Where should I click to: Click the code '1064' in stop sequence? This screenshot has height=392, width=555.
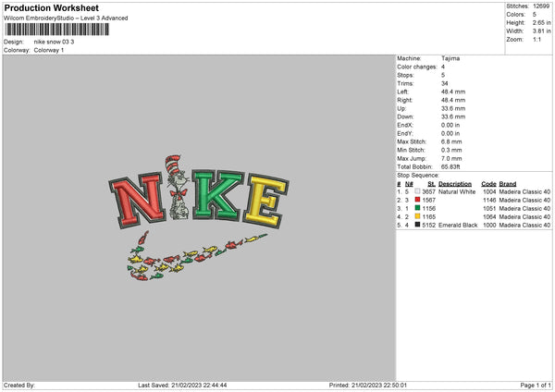tap(489, 217)
